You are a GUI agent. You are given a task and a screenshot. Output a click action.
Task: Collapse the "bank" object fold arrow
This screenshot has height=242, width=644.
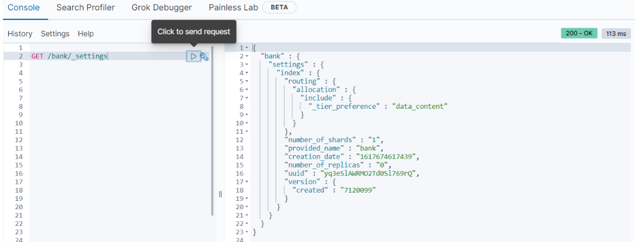click(247, 56)
